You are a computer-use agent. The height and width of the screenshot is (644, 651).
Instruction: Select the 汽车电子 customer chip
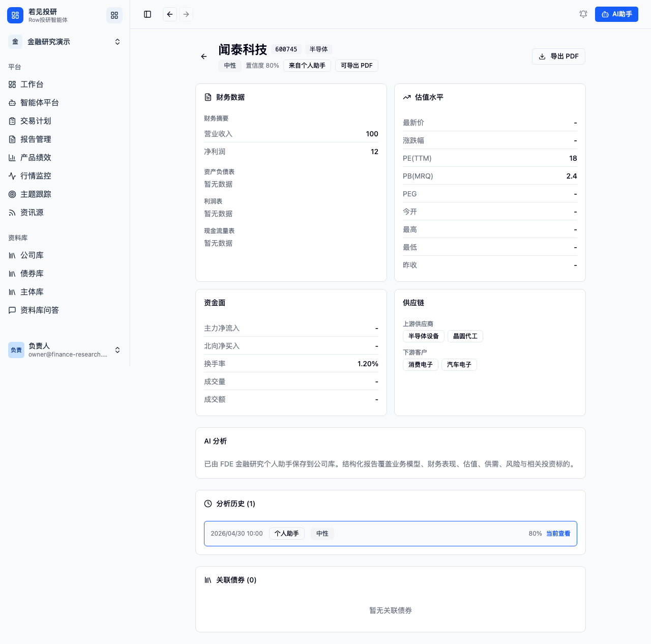(x=459, y=365)
